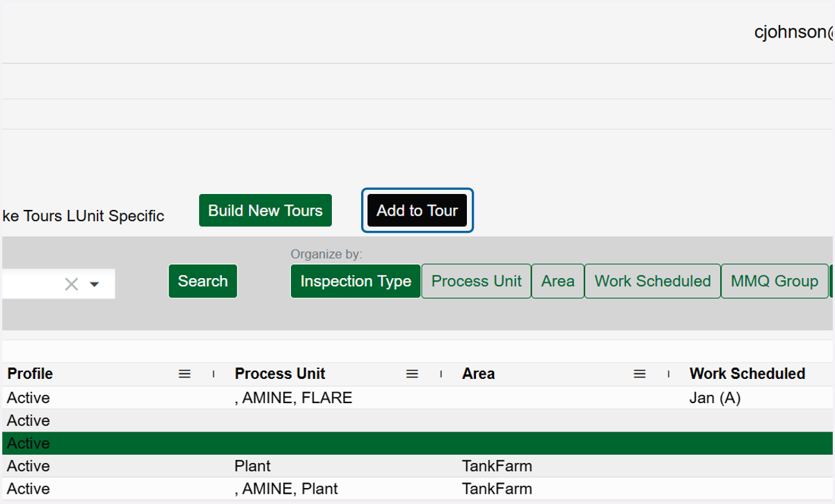Open the Profile column menu icon
This screenshot has width=835, height=504.
pyautogui.click(x=184, y=374)
